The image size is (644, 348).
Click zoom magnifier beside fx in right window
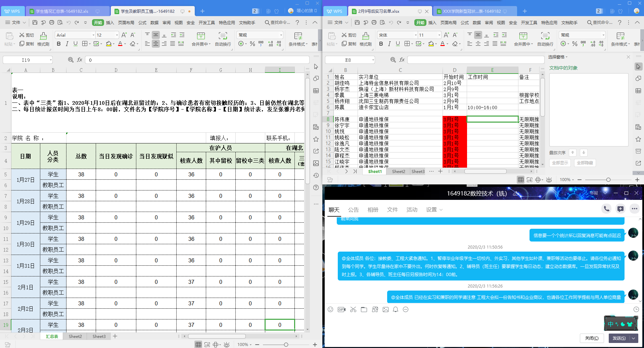click(x=393, y=60)
